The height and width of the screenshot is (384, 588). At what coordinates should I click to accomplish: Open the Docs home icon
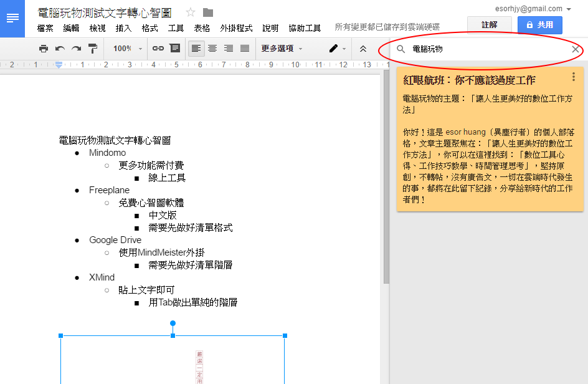pos(12,19)
